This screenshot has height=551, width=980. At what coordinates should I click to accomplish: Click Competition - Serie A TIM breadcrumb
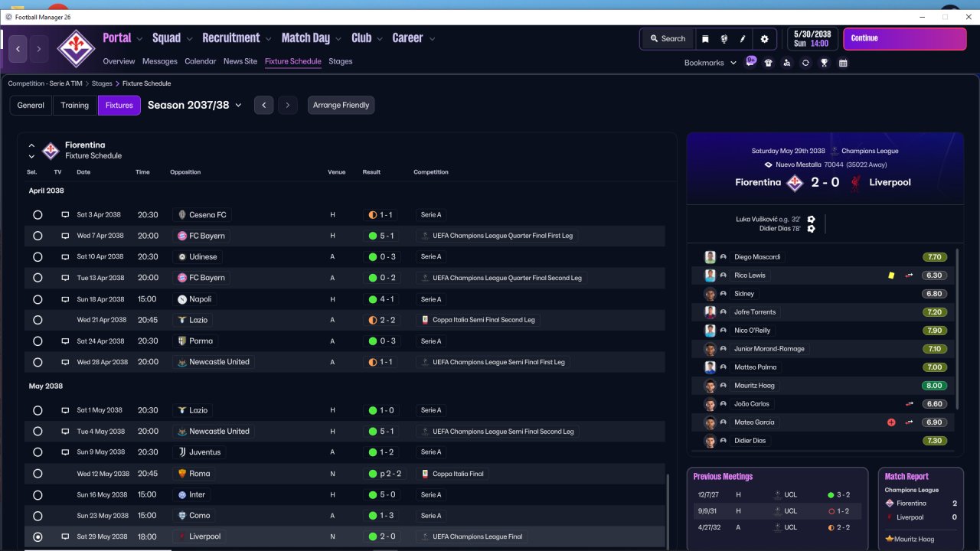(x=45, y=83)
